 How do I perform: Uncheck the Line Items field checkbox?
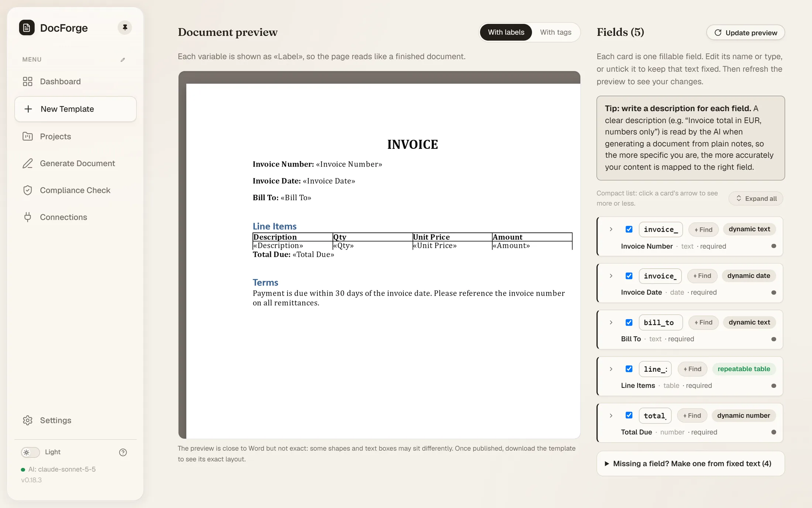pos(629,369)
